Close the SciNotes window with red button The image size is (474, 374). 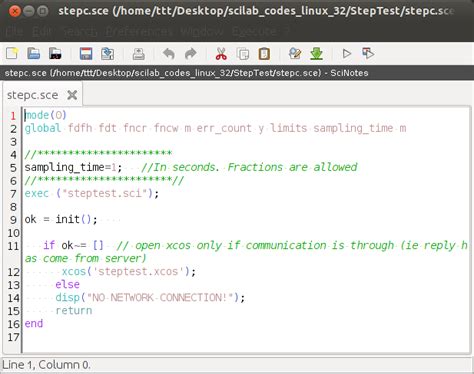[x=15, y=11]
